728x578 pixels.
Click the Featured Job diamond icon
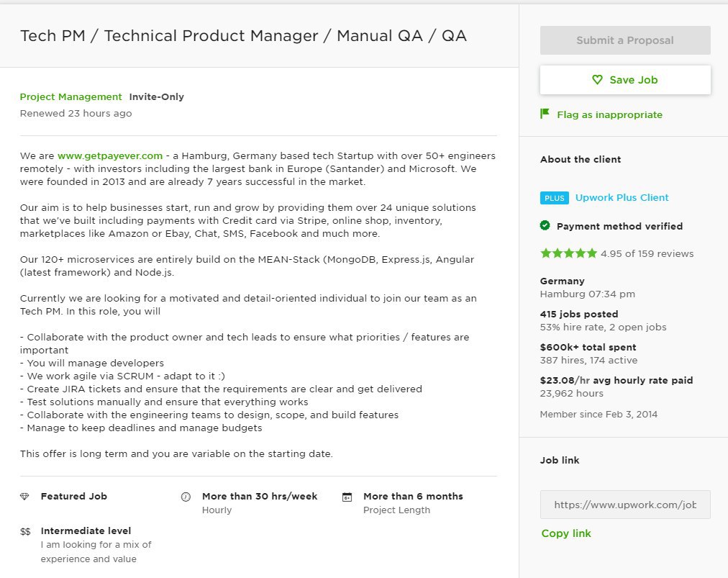[x=24, y=497]
